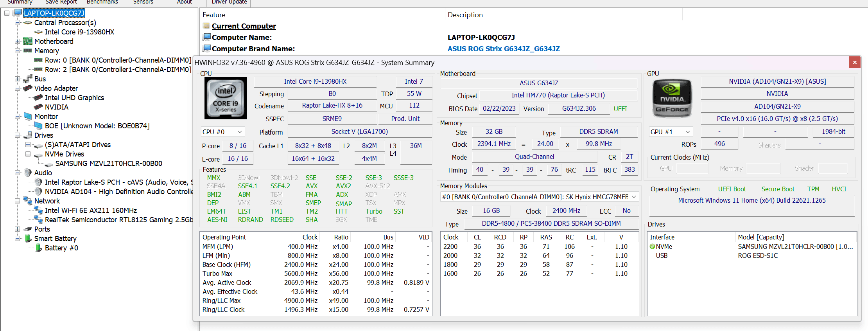Viewport: 868px width, 331px height.
Task: Click the Raptor Lake-HX 8+16 codename field
Action: point(332,106)
